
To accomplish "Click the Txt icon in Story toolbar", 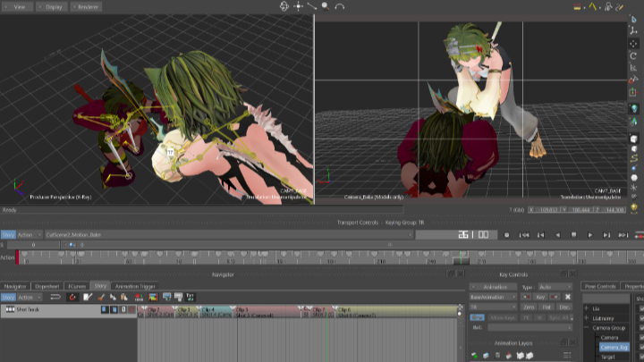I will coord(191,297).
